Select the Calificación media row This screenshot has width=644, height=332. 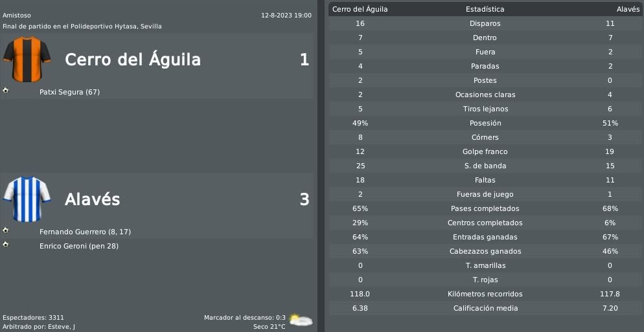[485, 308]
